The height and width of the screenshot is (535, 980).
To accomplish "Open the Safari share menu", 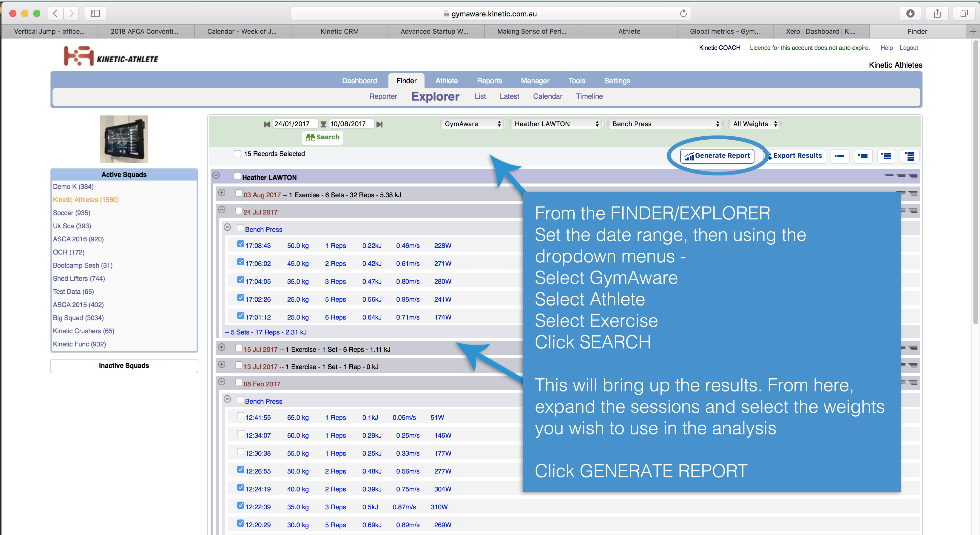I will (x=937, y=14).
